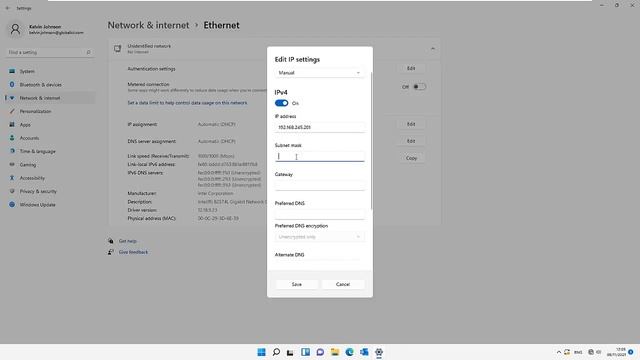Click the Subnet mask input field

[x=320, y=156]
